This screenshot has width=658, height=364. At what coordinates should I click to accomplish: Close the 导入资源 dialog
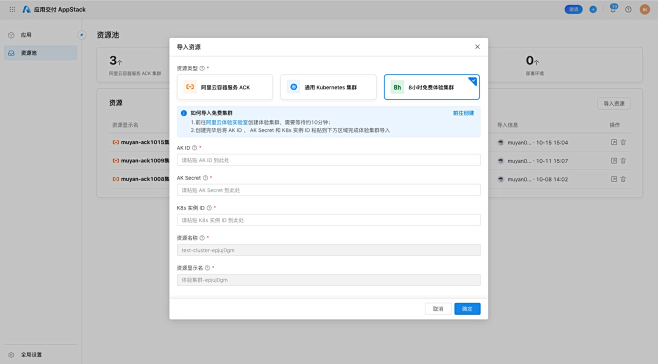coord(477,47)
